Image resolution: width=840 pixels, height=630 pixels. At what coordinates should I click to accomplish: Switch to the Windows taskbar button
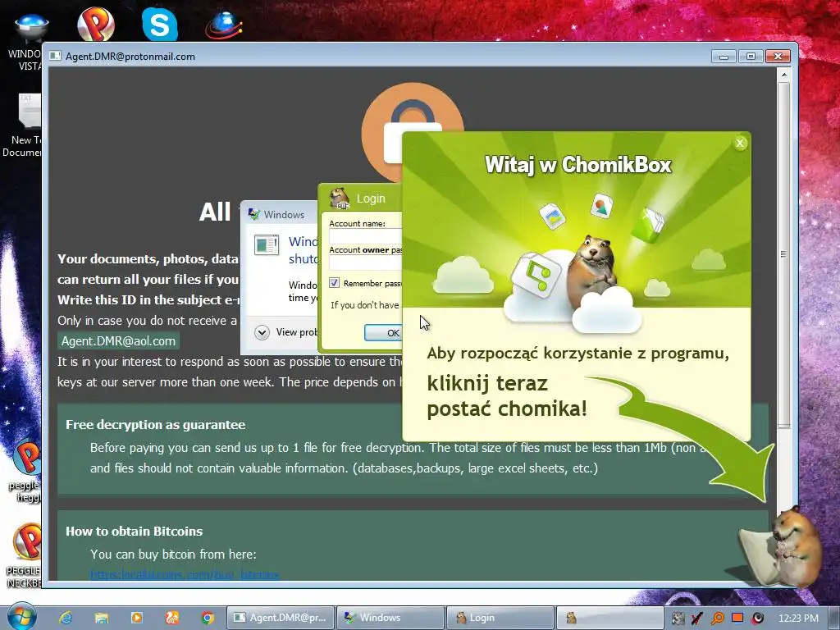[x=390, y=618]
